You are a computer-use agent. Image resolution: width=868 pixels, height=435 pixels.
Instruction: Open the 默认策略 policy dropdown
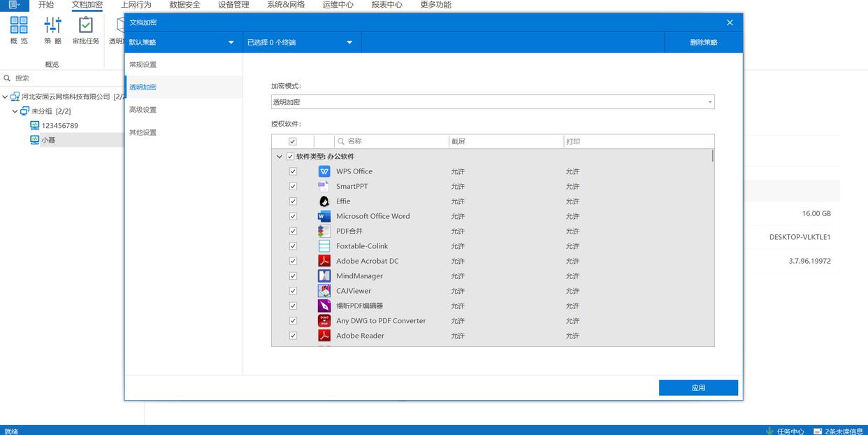[x=183, y=43]
